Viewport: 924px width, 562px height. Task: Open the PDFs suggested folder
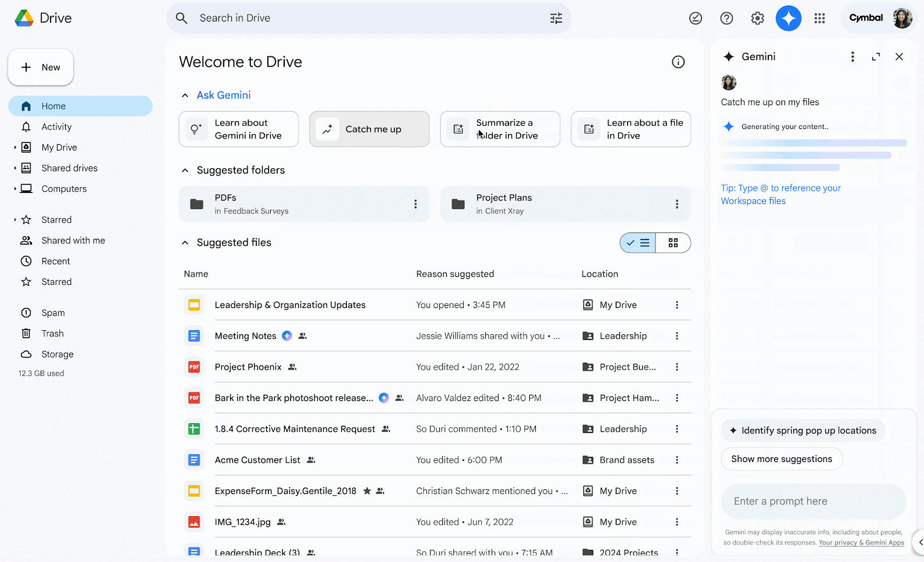(304, 204)
